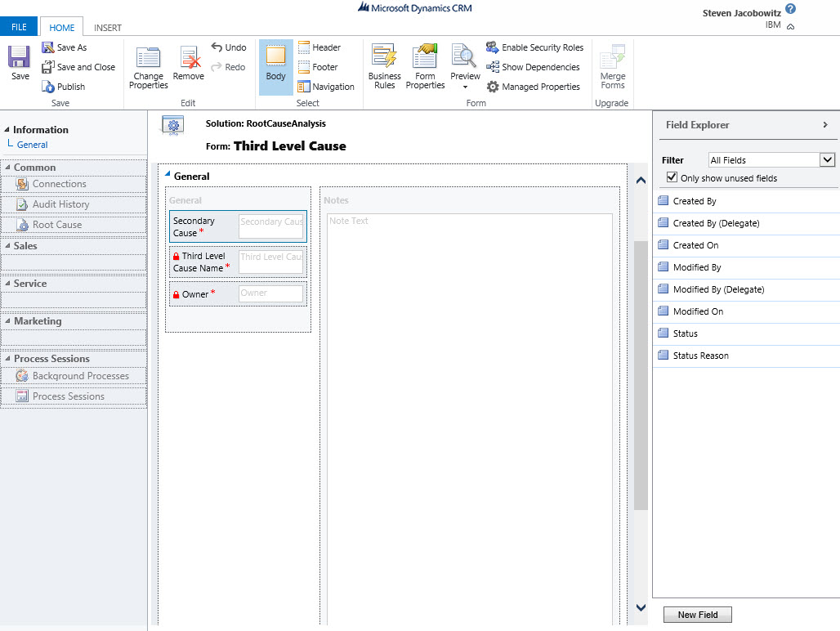Select the Secondary Cause input field
840x631 pixels.
270,226
